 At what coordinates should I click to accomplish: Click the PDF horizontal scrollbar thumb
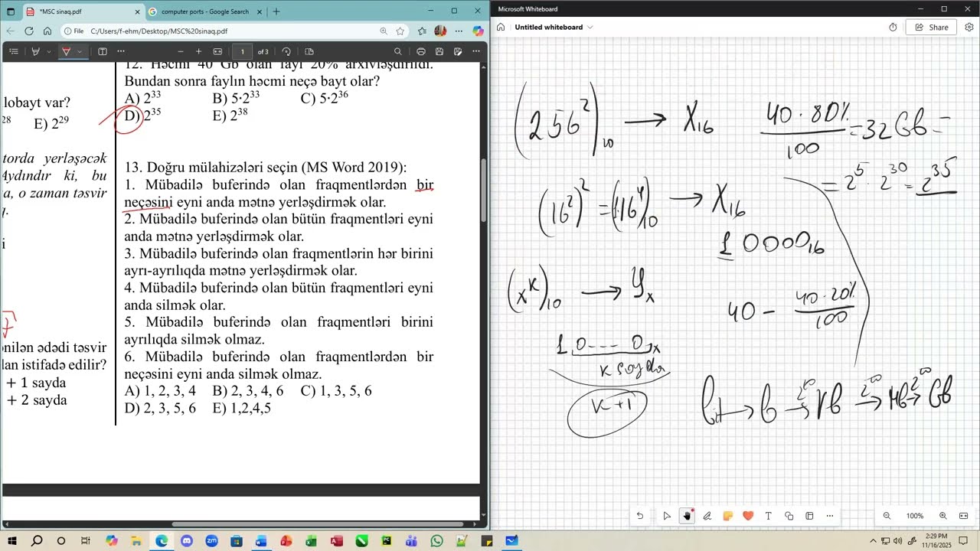click(x=318, y=525)
